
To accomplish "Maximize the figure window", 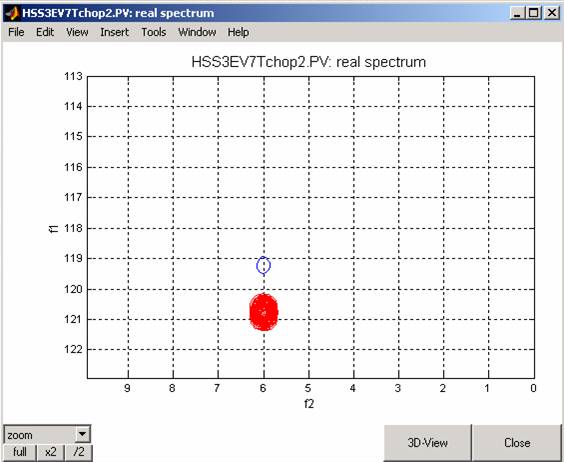I will point(534,13).
